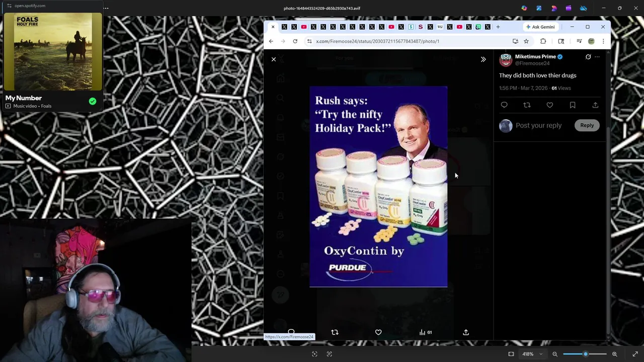Open the Chrome three-dot menu

pos(603,41)
